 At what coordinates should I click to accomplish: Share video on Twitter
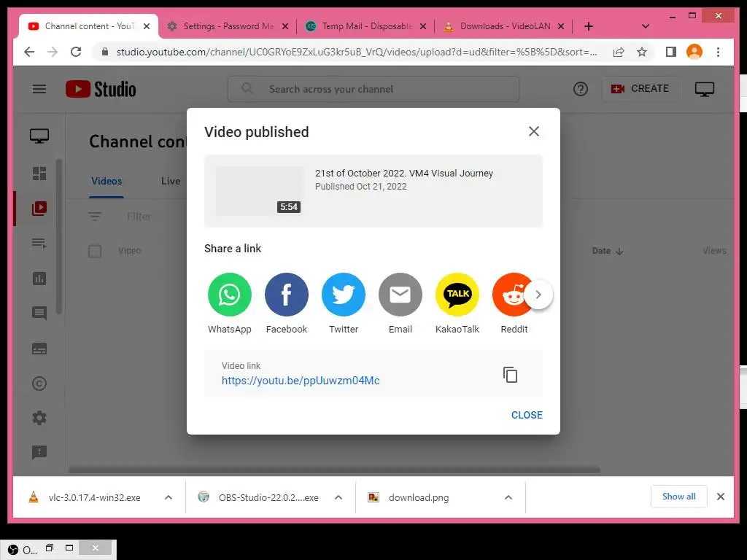(x=344, y=295)
